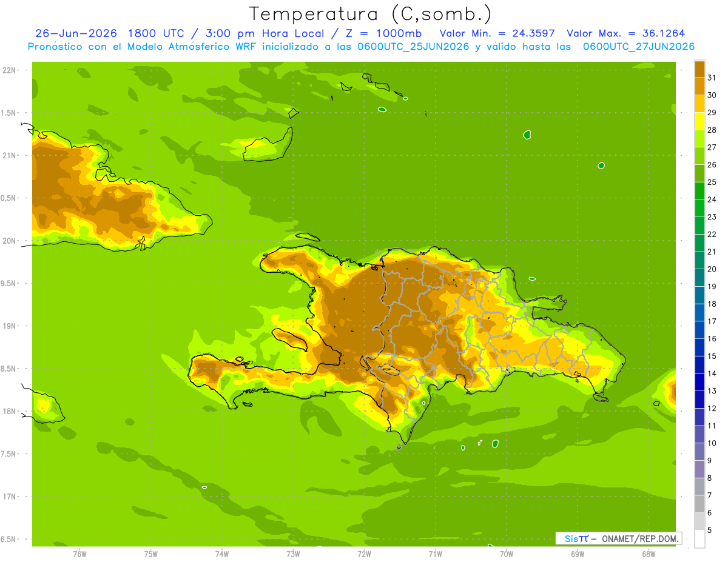Click the longitude label "76W"
The image size is (728, 562).
pos(79,554)
